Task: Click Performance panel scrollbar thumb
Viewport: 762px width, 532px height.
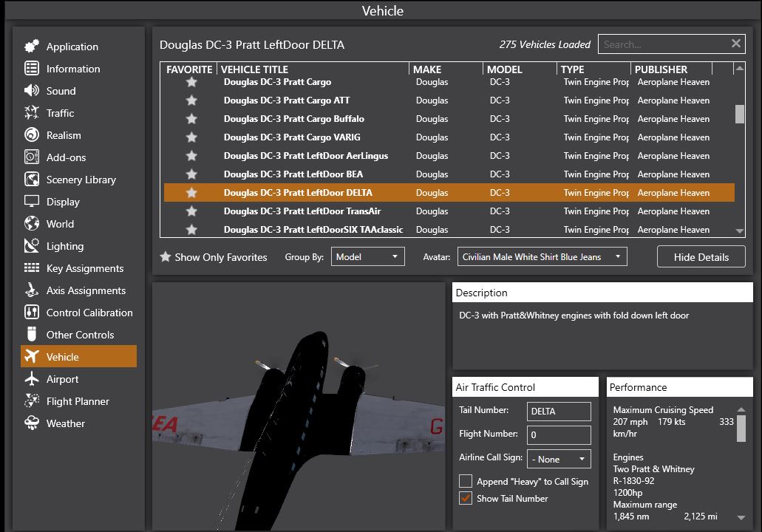Action: [741, 428]
